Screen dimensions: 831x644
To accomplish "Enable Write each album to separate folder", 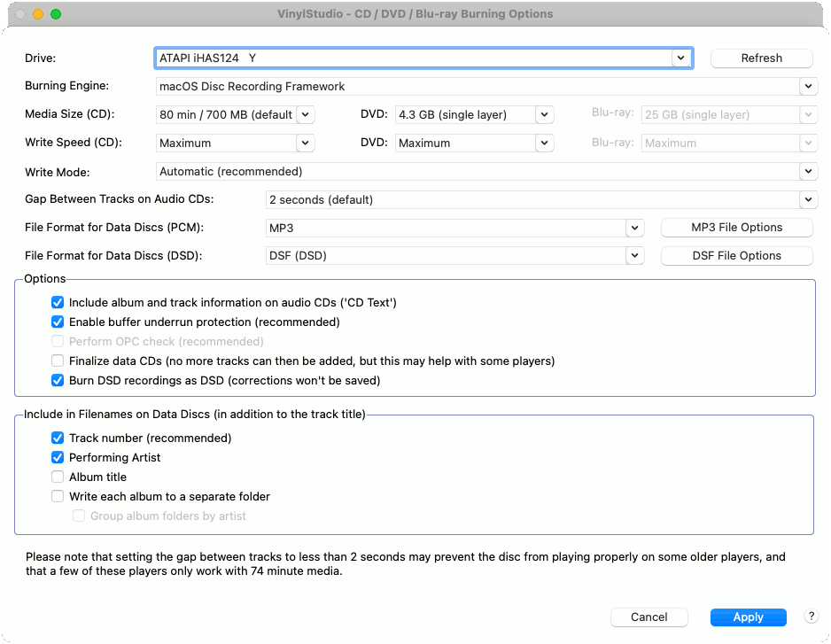I will click(58, 496).
